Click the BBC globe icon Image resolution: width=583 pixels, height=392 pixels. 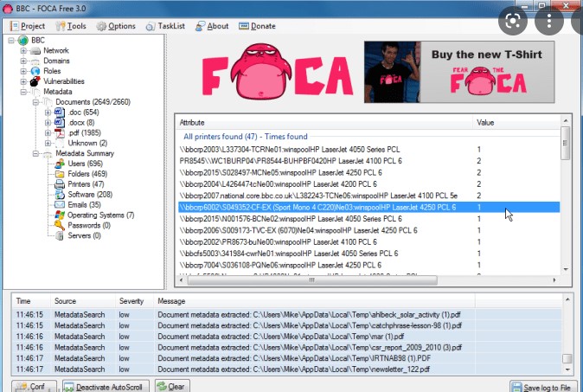click(23, 40)
